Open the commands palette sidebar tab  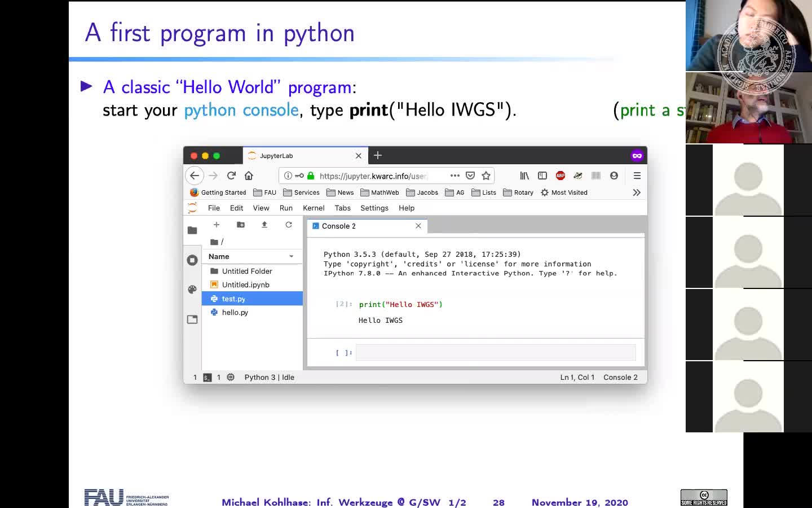pyautogui.click(x=192, y=290)
